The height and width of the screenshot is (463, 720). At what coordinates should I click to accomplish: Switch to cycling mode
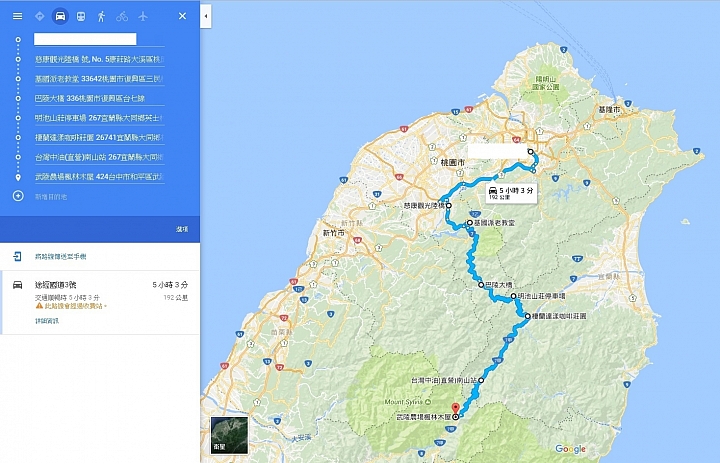(122, 17)
